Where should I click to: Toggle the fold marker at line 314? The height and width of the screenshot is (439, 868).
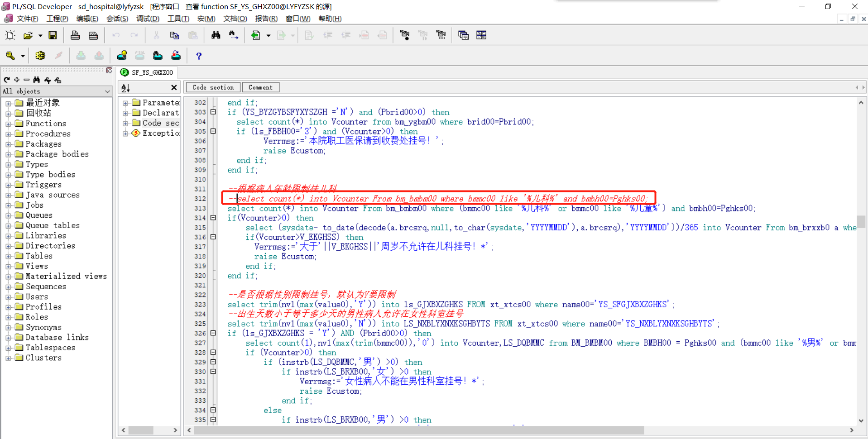click(213, 218)
